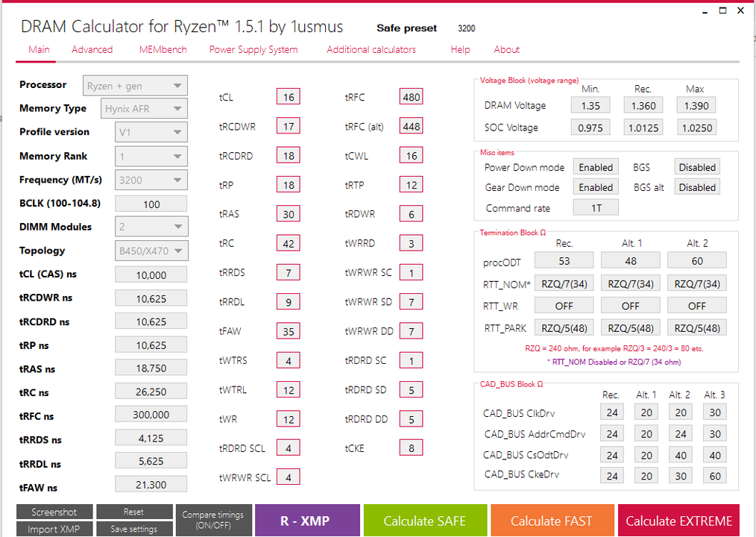This screenshot has width=756, height=537.
Task: Open the Help tab
Action: point(461,50)
